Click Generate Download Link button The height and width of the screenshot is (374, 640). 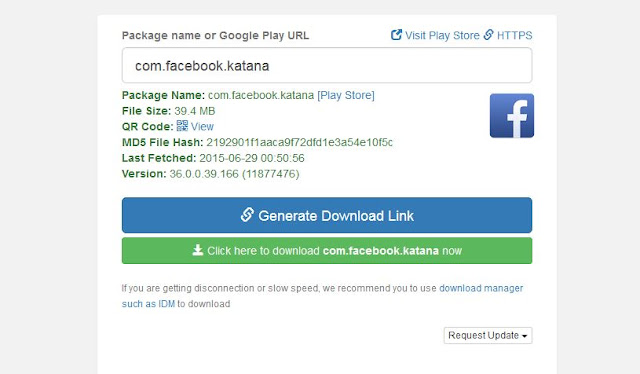click(327, 215)
